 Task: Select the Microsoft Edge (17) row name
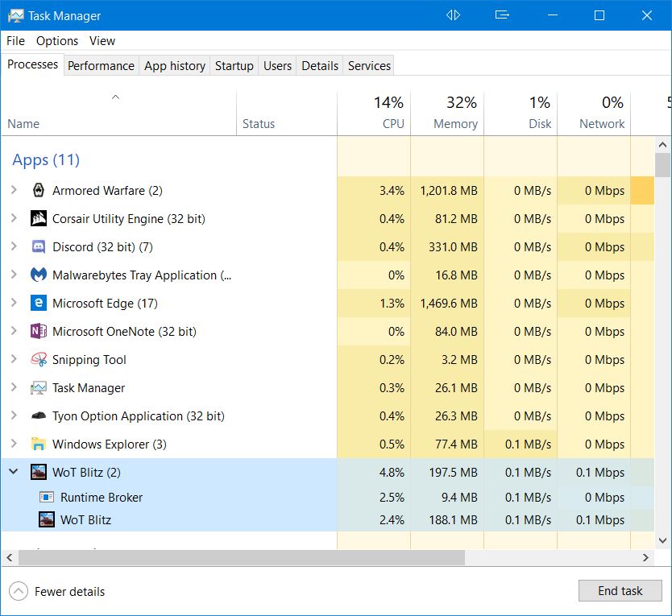(105, 304)
